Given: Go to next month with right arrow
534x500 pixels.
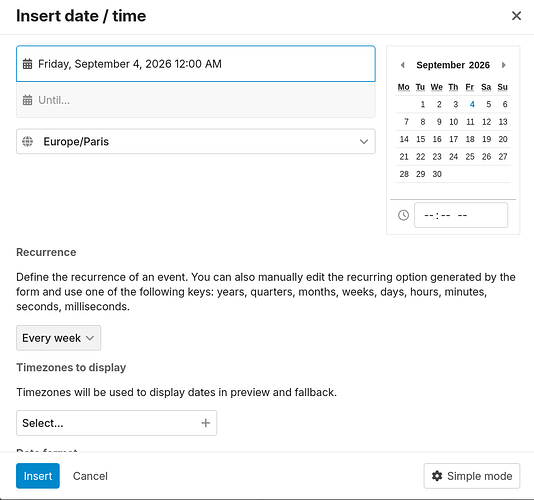Looking at the screenshot, I should point(503,65).
